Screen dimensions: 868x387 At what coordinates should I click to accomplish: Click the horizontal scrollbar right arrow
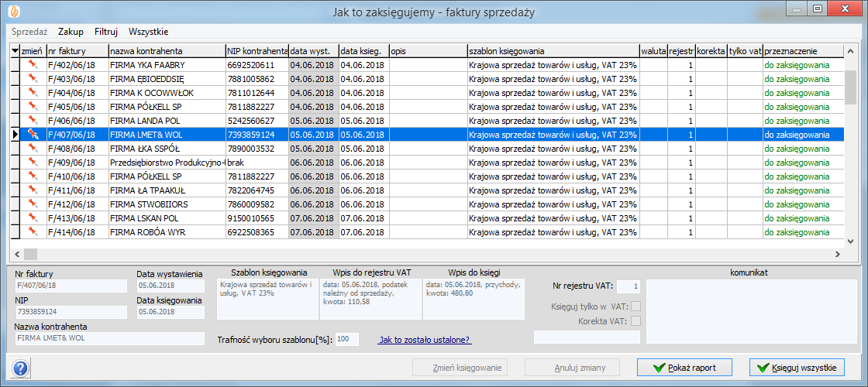837,253
